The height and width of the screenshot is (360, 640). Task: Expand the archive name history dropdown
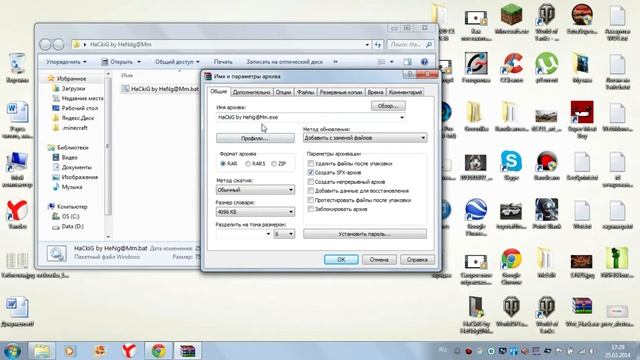coord(402,117)
